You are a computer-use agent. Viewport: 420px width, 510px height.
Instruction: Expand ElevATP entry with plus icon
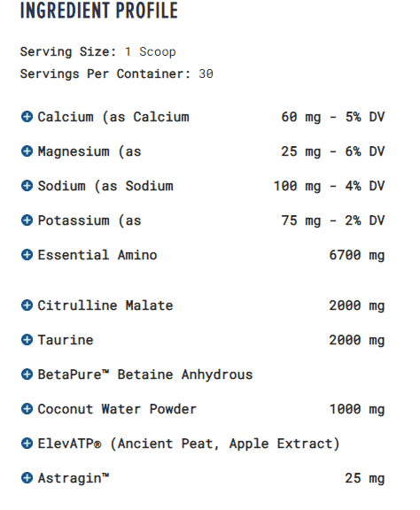tap(27, 444)
